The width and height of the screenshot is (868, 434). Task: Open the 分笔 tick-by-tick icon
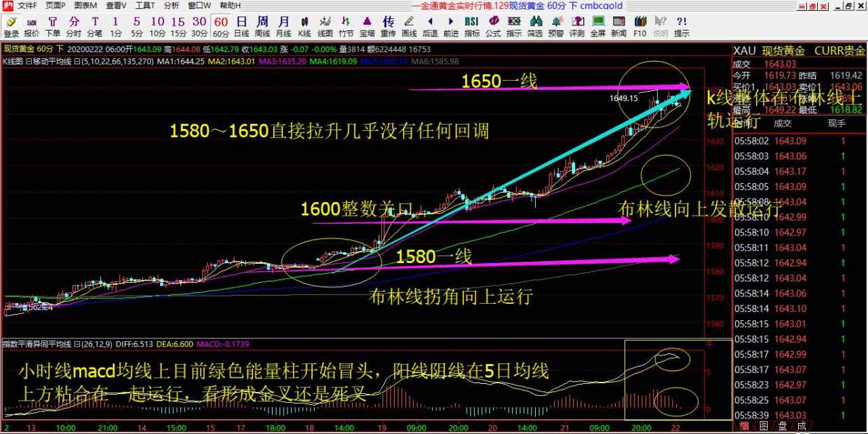(x=95, y=26)
